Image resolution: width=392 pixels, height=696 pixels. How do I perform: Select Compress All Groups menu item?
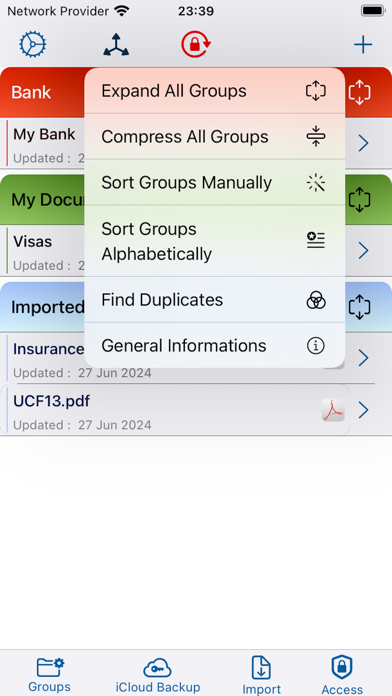coord(214,137)
